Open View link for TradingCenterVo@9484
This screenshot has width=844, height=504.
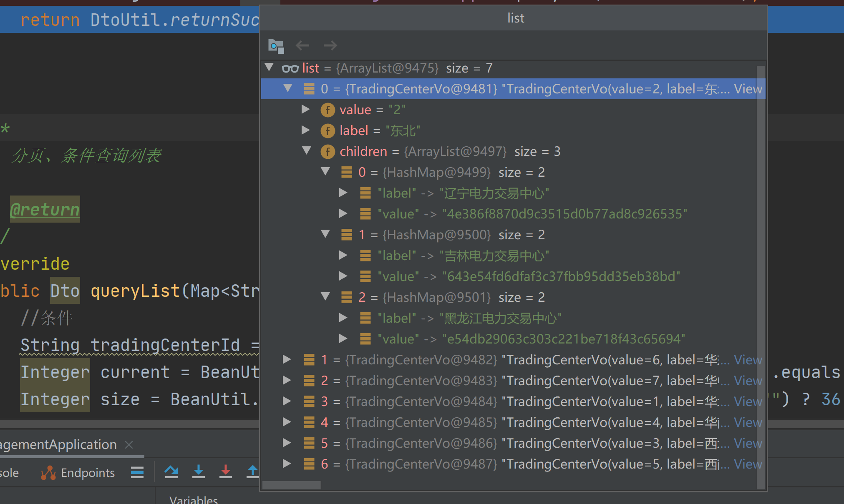click(748, 401)
